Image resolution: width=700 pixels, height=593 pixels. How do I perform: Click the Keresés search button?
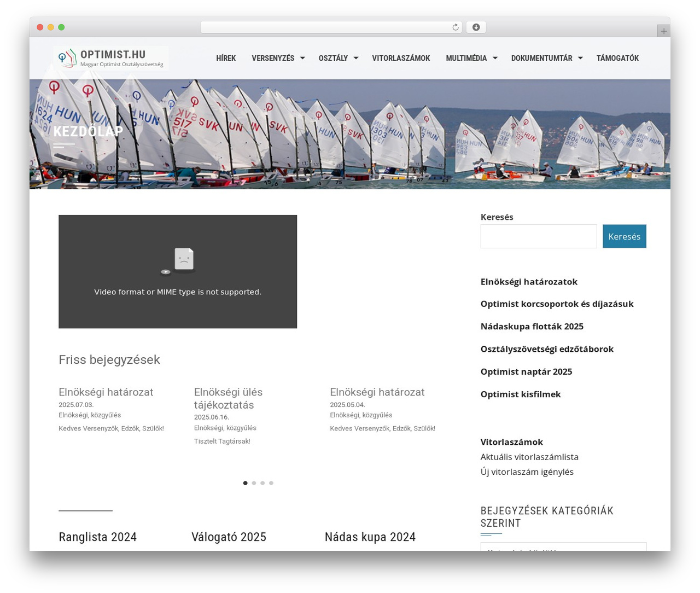click(x=625, y=236)
